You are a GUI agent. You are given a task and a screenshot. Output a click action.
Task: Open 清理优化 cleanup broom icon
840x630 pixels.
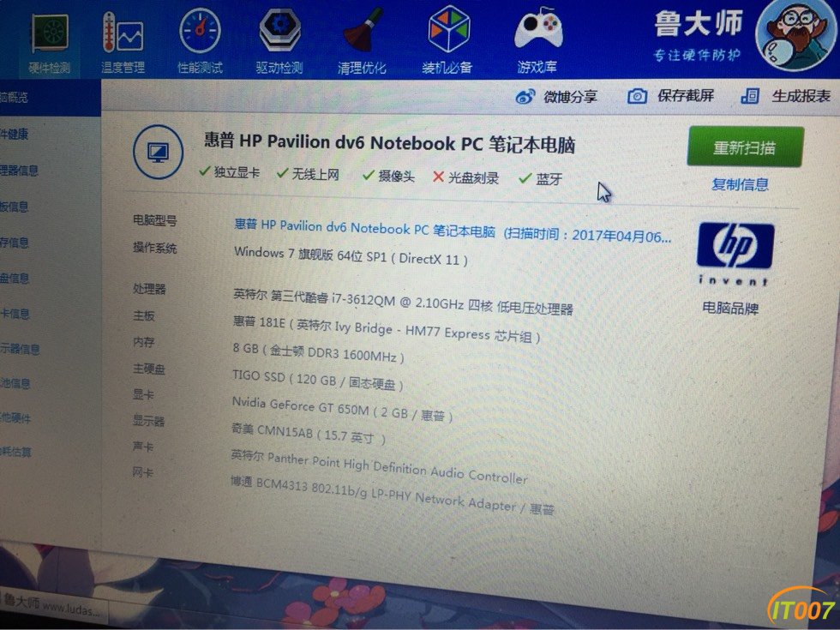point(363,29)
